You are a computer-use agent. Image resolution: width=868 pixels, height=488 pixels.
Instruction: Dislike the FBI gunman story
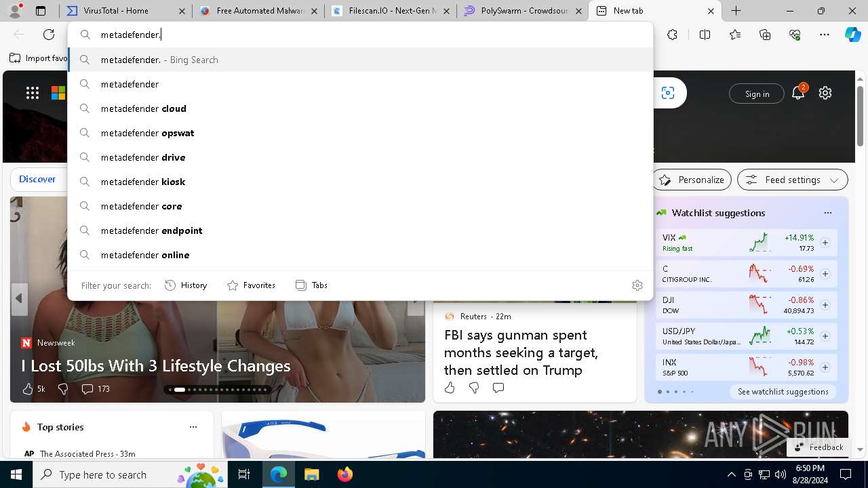tap(474, 388)
